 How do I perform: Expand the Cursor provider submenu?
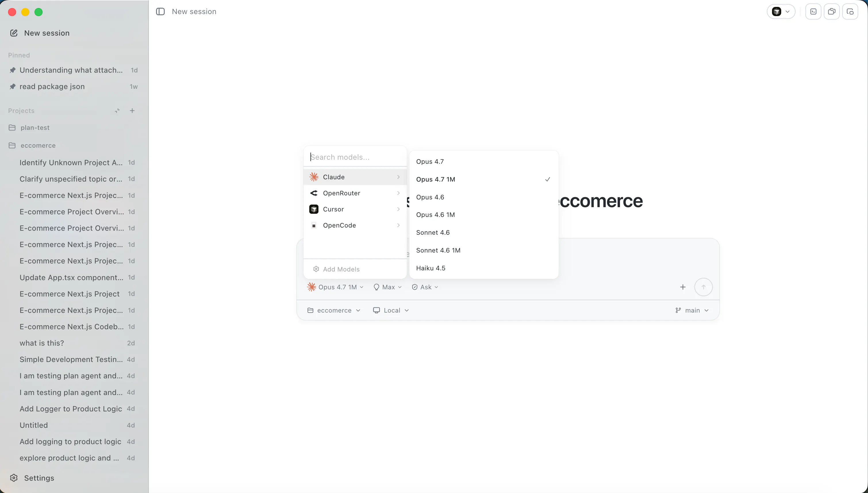[355, 209]
